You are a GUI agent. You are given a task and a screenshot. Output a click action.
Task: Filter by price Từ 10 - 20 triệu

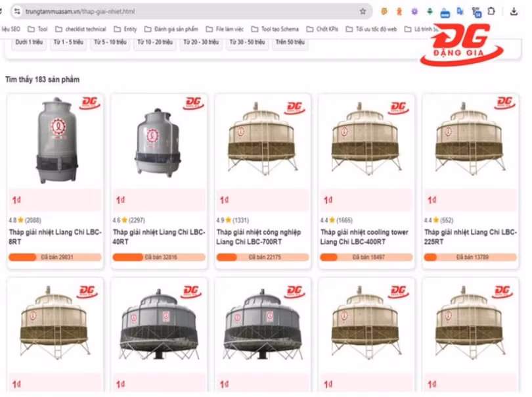pos(155,43)
